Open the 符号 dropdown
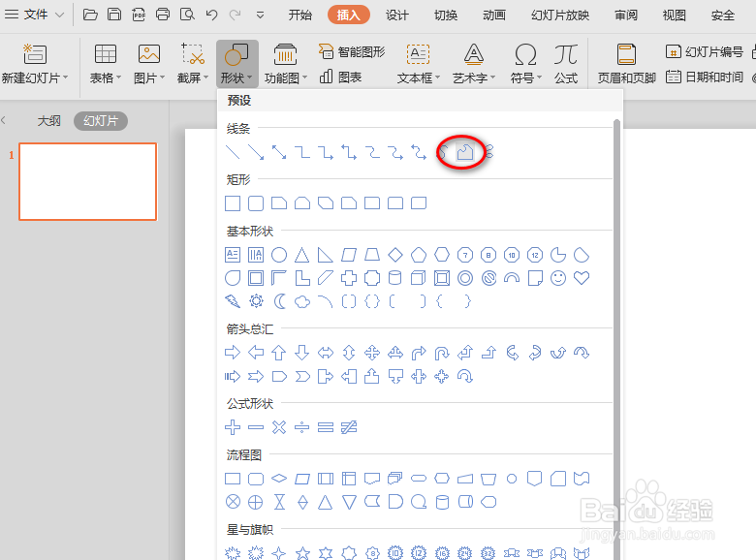The width and height of the screenshot is (756, 560). point(525,64)
